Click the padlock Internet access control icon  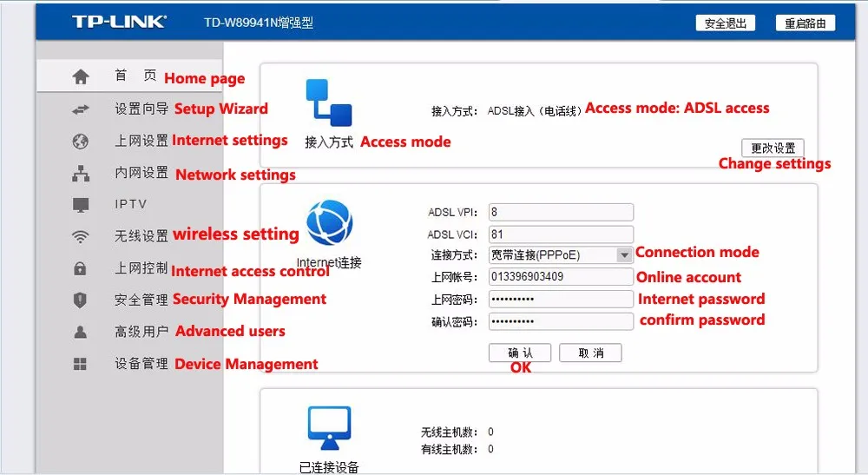tap(80, 268)
